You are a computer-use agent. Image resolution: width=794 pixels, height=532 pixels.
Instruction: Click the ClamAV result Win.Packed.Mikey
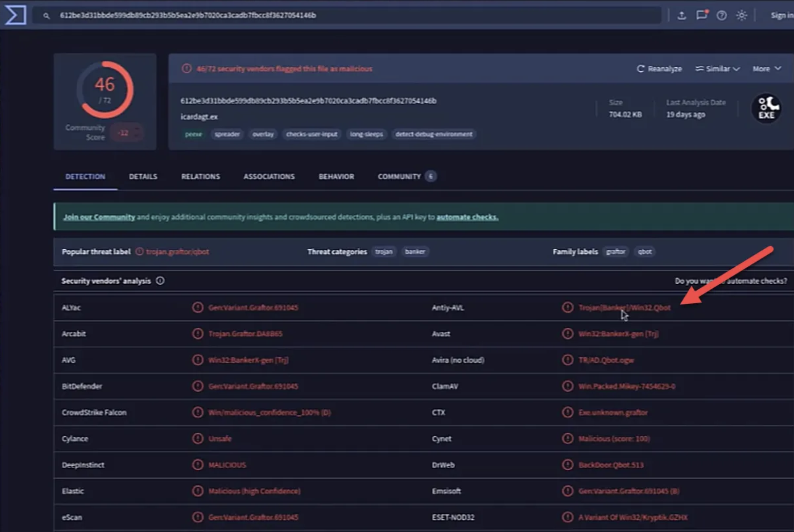627,386
